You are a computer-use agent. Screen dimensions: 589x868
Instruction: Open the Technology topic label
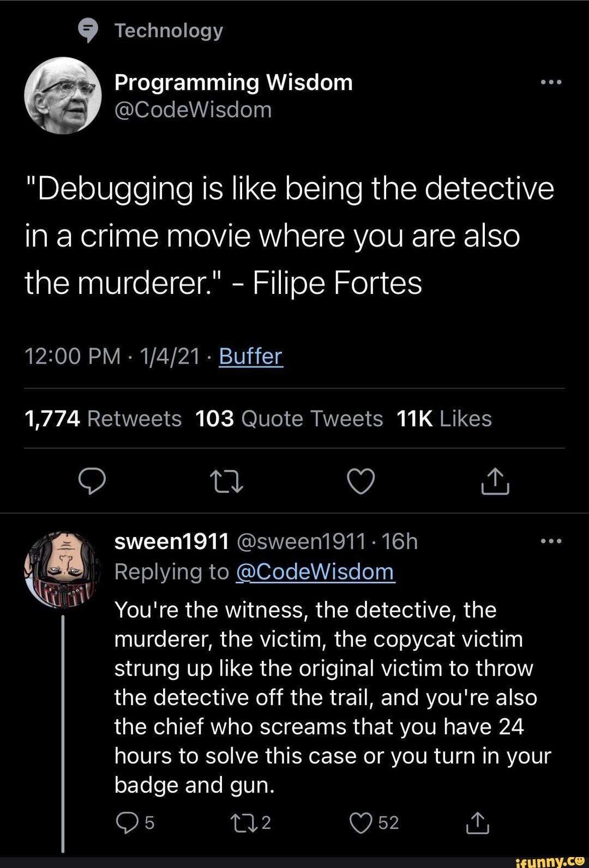tap(169, 31)
